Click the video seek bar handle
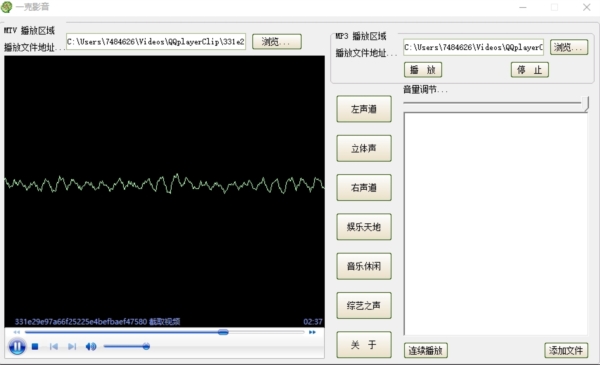This screenshot has height=365, width=600. pos(223,332)
